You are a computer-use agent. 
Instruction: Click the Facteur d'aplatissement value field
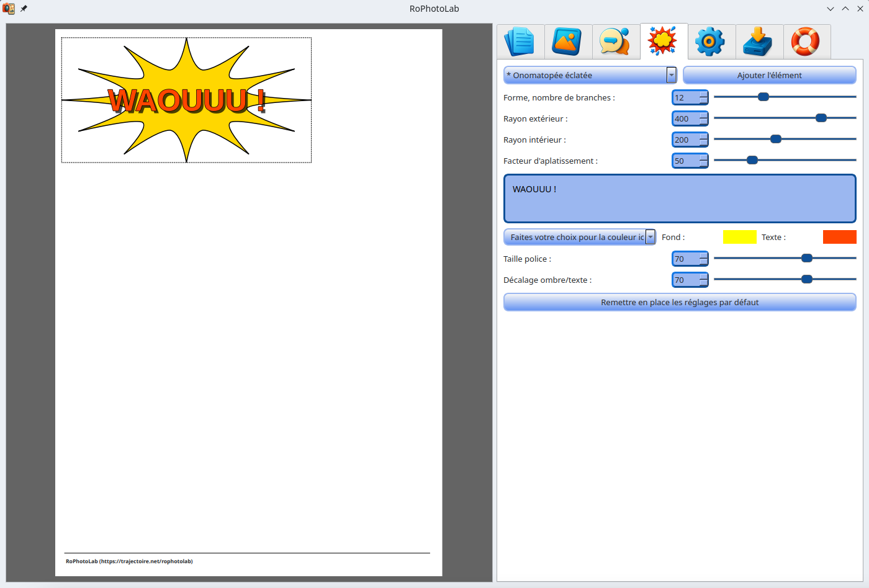click(x=686, y=161)
